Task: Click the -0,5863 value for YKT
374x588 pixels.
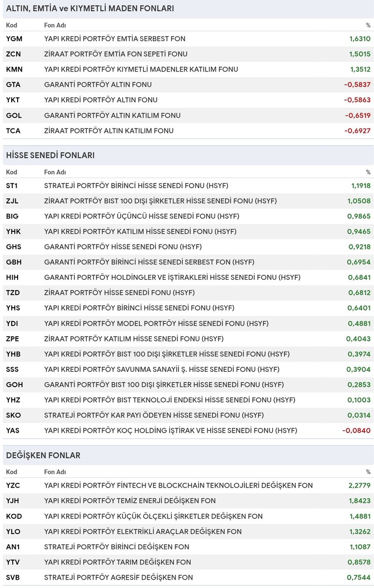Action: click(x=357, y=100)
